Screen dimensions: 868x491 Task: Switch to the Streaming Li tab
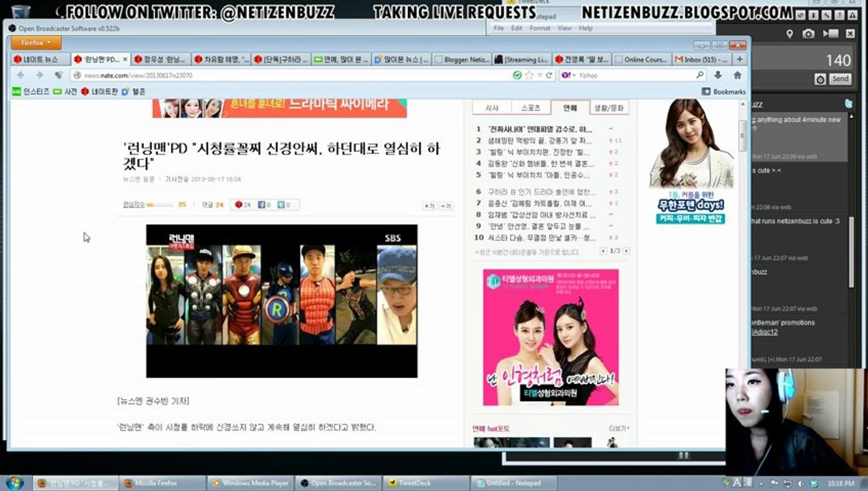click(x=521, y=59)
